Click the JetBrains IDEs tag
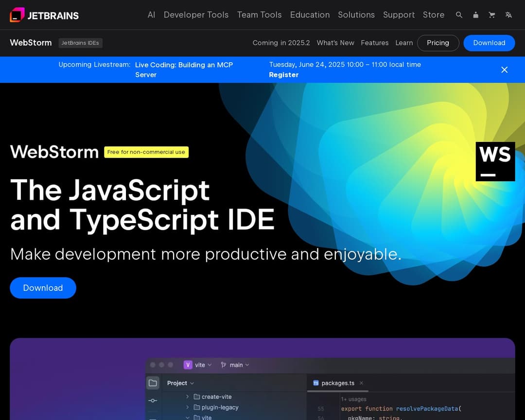 (80, 43)
